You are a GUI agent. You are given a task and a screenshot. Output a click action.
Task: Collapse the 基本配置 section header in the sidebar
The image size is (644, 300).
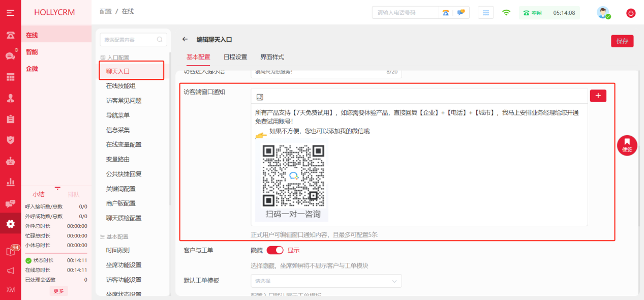114,237
